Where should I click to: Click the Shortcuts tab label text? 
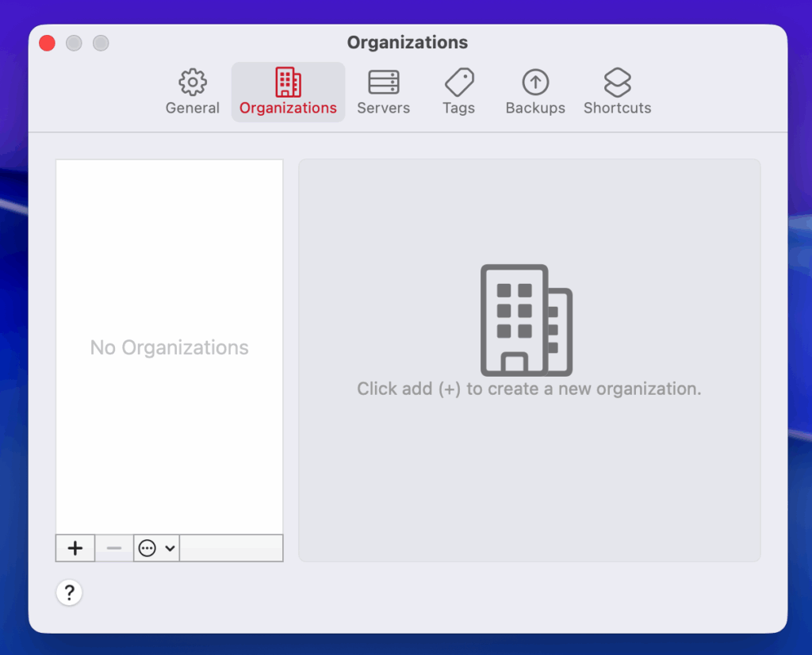click(x=617, y=108)
